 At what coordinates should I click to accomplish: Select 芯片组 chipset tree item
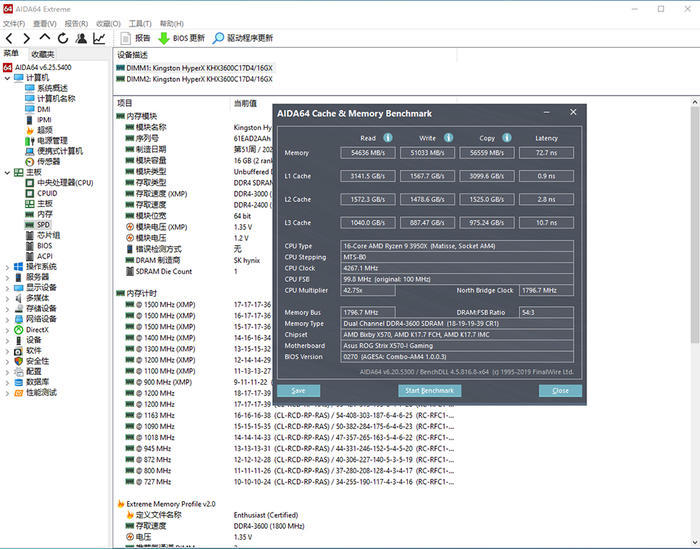pos(49,235)
